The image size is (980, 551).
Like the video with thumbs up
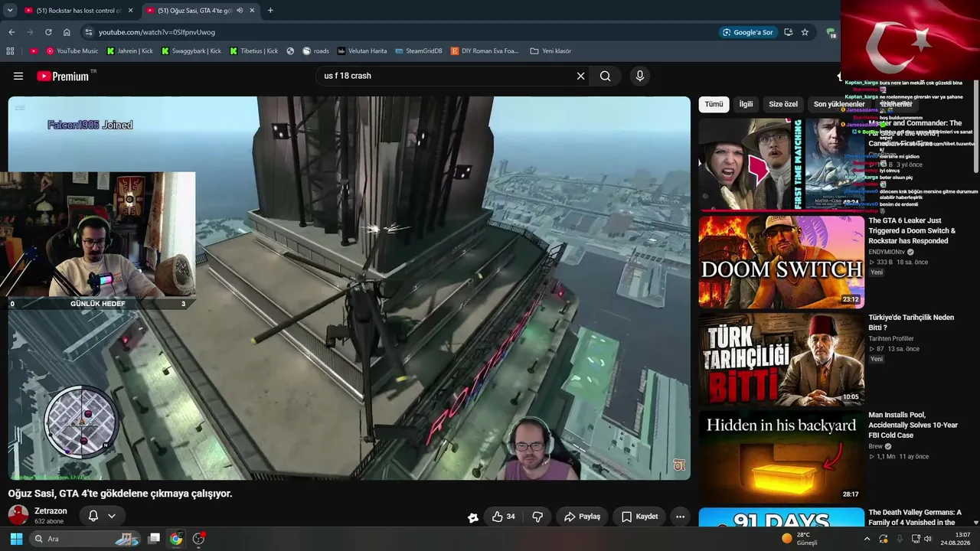(x=503, y=517)
